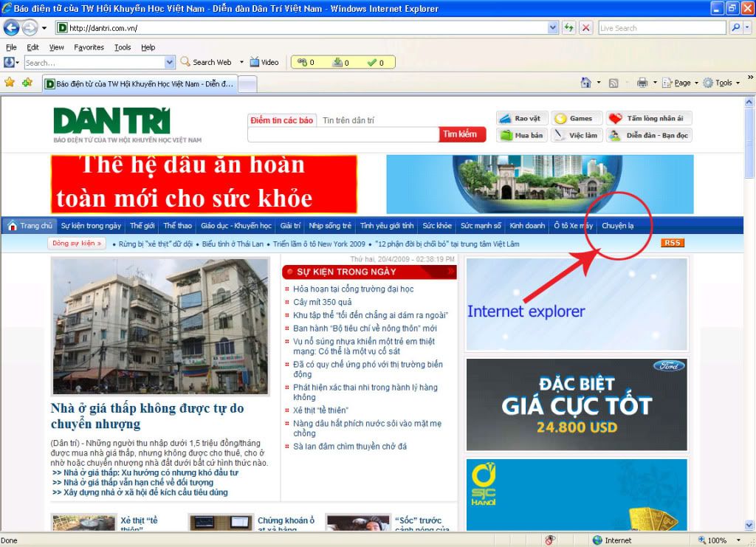This screenshot has height=547, width=756.
Task: Open the Edit menu
Action: click(x=32, y=47)
